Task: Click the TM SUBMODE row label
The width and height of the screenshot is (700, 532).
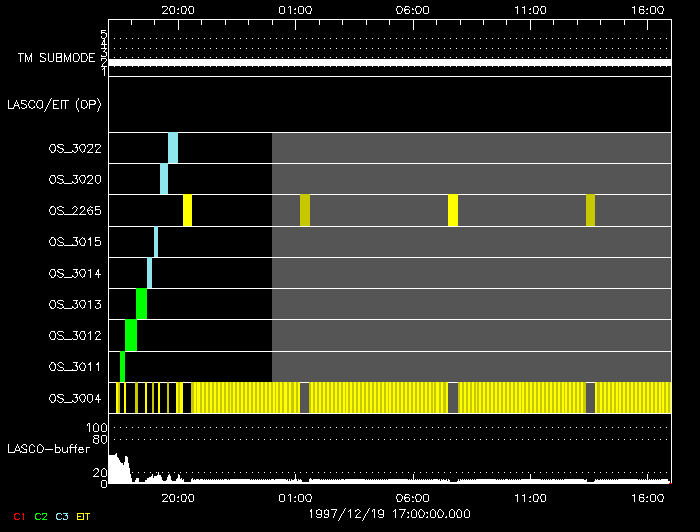Action: (56, 59)
